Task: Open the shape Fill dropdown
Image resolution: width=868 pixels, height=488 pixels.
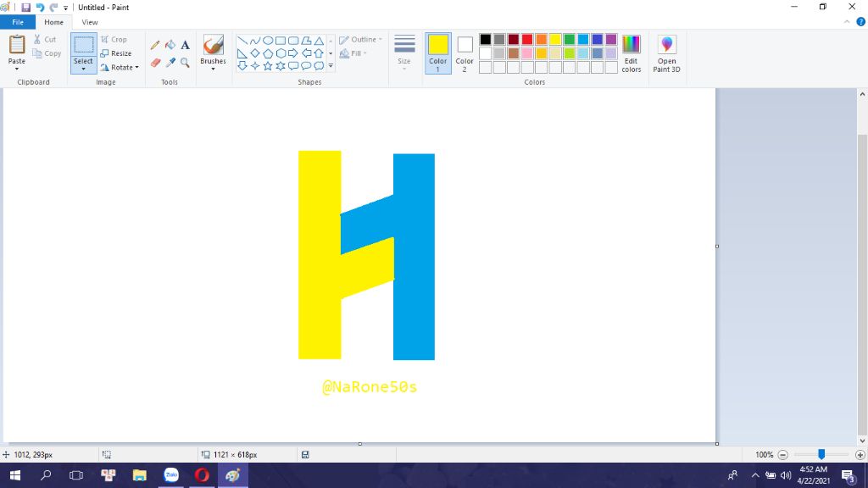Action: (353, 53)
